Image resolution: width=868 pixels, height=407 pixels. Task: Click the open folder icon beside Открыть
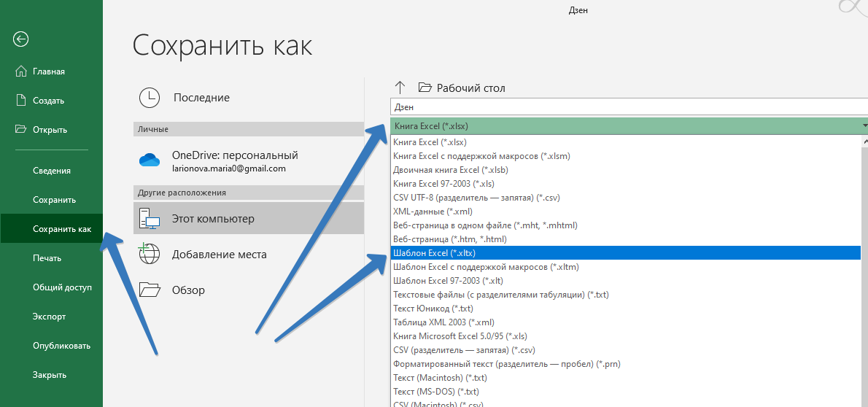click(x=21, y=129)
